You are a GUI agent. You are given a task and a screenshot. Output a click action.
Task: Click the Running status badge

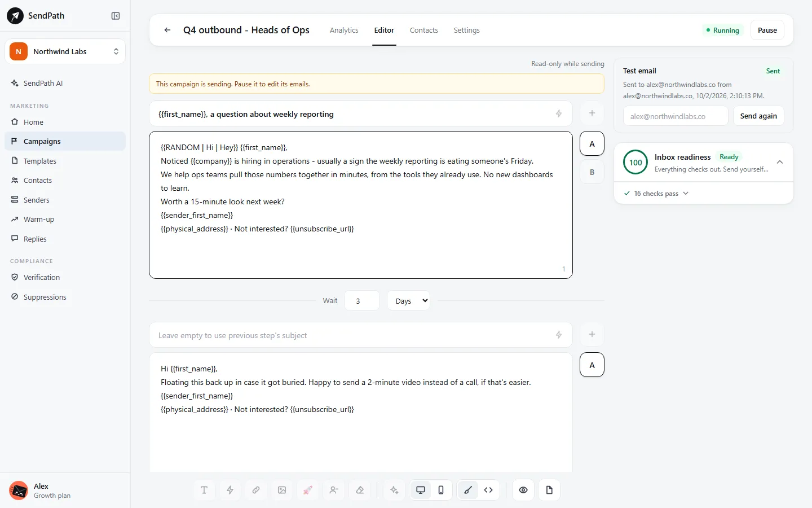click(723, 30)
